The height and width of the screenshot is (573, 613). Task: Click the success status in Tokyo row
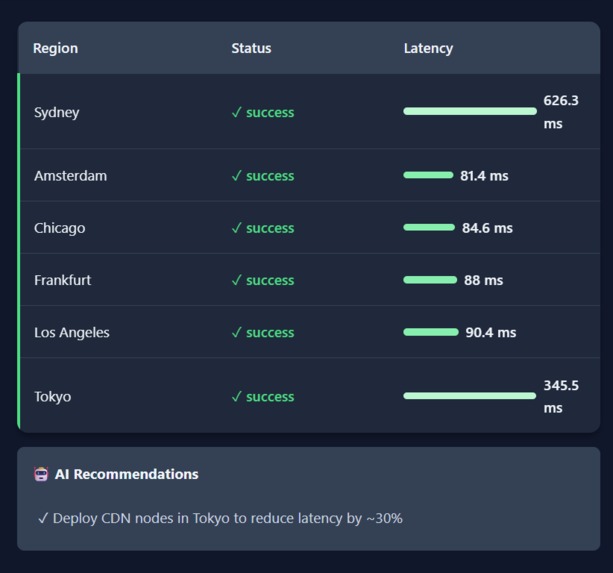(263, 397)
